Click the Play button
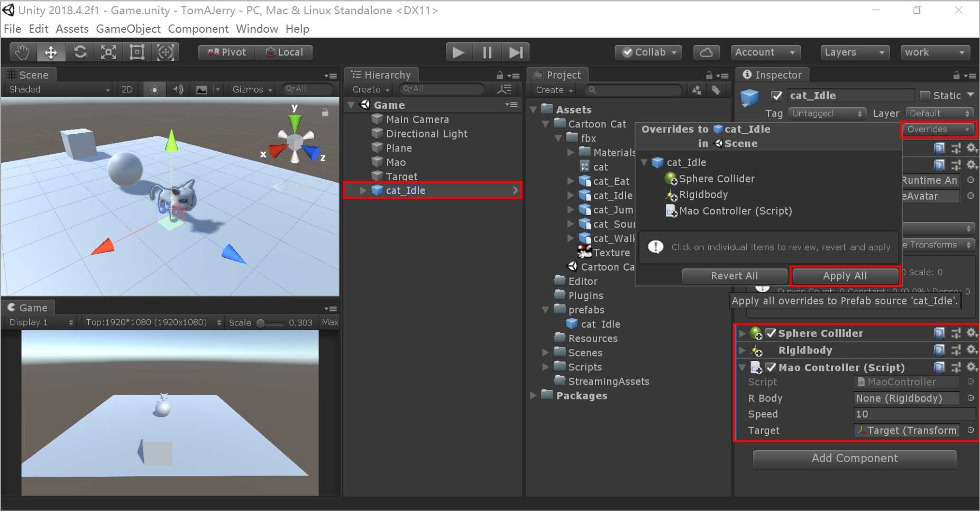 (x=459, y=52)
